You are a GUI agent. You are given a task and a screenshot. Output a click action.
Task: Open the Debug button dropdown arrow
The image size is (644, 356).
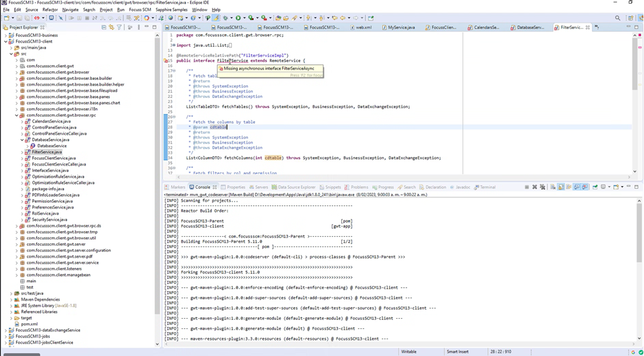point(231,18)
